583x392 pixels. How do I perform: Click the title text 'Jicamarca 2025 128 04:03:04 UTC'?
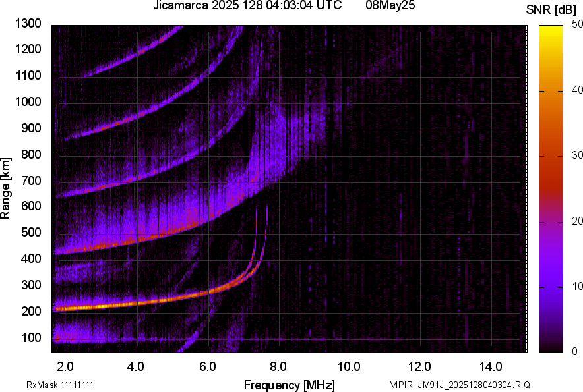pyautogui.click(x=247, y=5)
